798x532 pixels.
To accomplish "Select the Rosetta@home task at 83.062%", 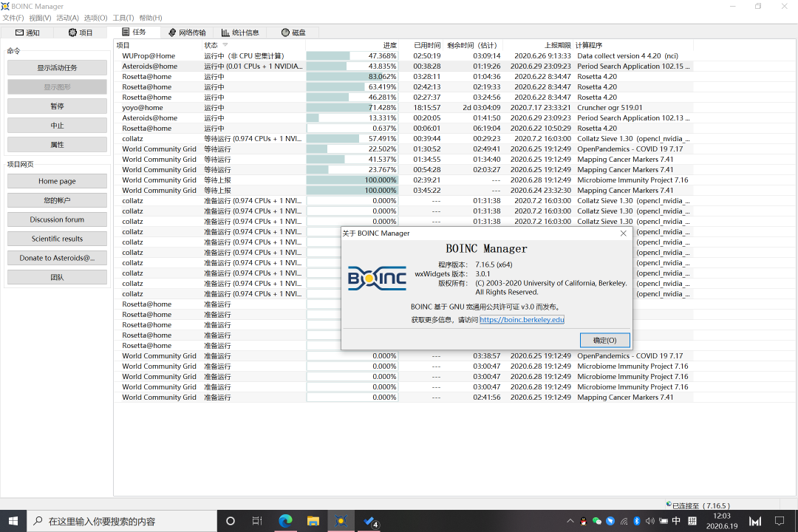I will 403,77.
